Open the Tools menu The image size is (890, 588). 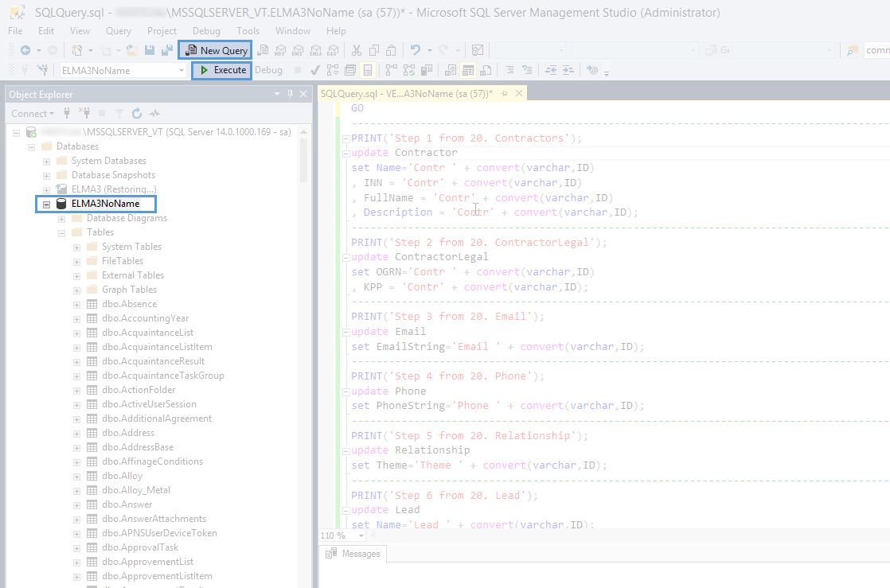[x=248, y=31]
